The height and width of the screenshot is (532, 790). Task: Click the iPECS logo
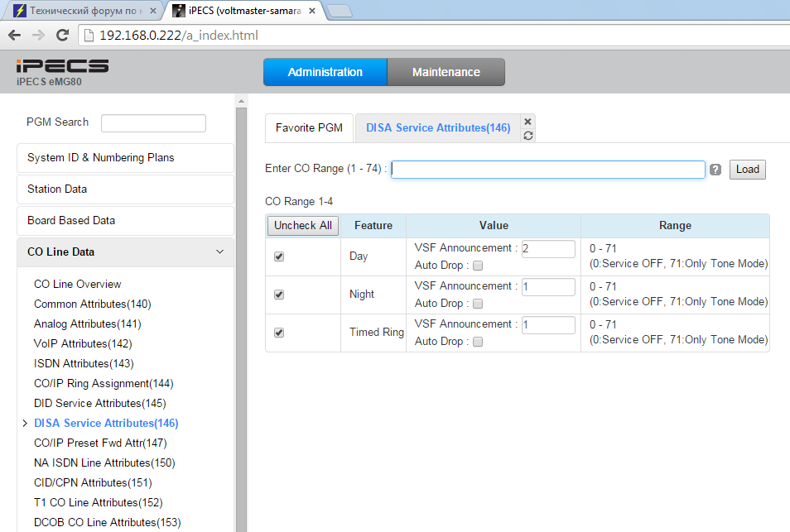pyautogui.click(x=62, y=66)
